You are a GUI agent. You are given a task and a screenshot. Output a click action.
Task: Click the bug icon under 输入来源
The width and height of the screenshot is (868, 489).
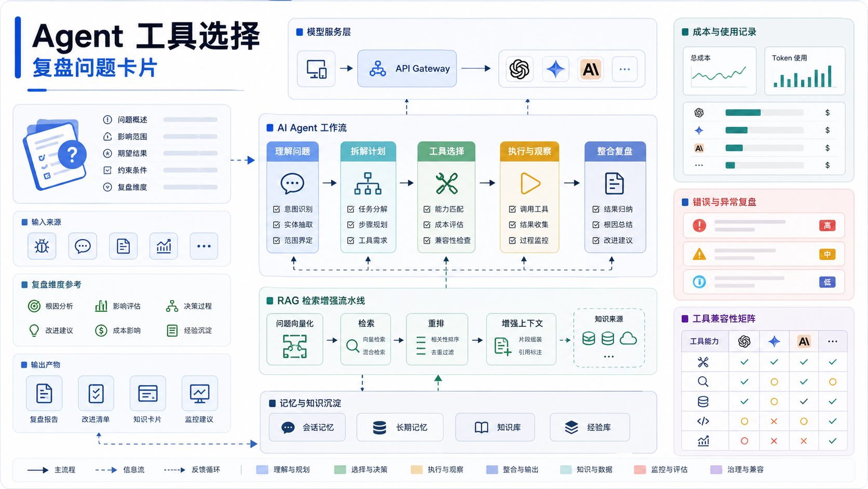coord(42,246)
